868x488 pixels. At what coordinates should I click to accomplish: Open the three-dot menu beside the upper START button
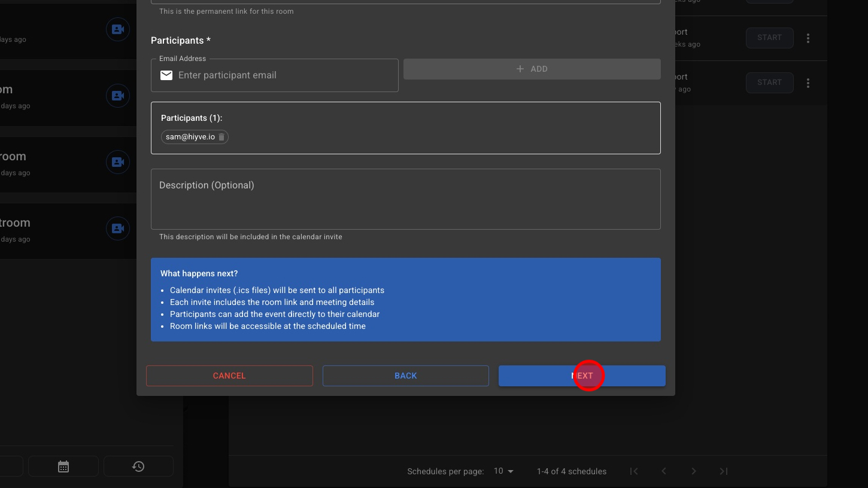pyautogui.click(x=808, y=38)
